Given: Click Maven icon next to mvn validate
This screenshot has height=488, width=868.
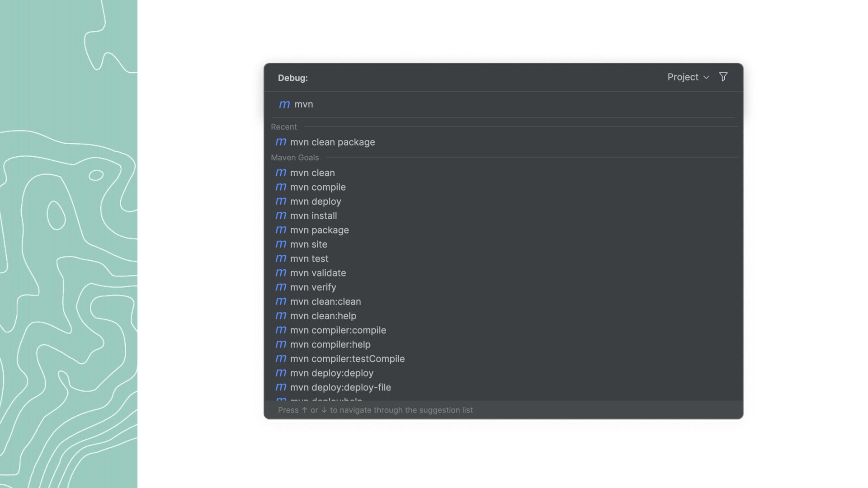Looking at the screenshot, I should [x=281, y=273].
